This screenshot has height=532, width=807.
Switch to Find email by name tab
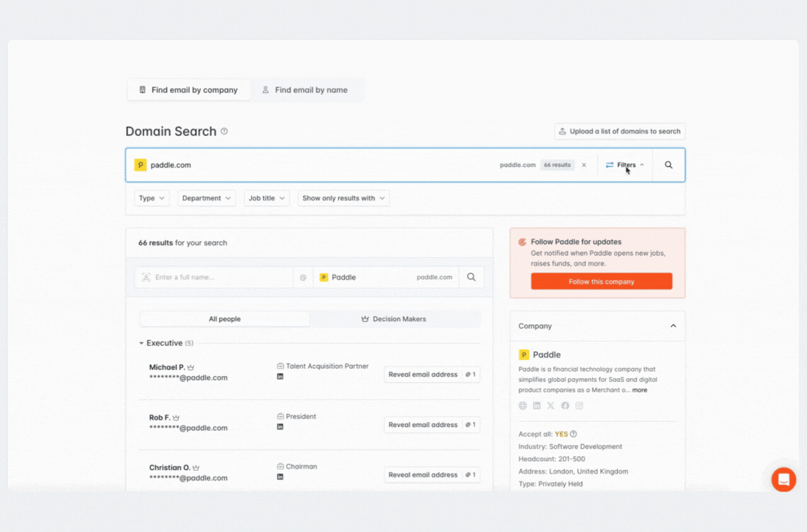tap(304, 90)
